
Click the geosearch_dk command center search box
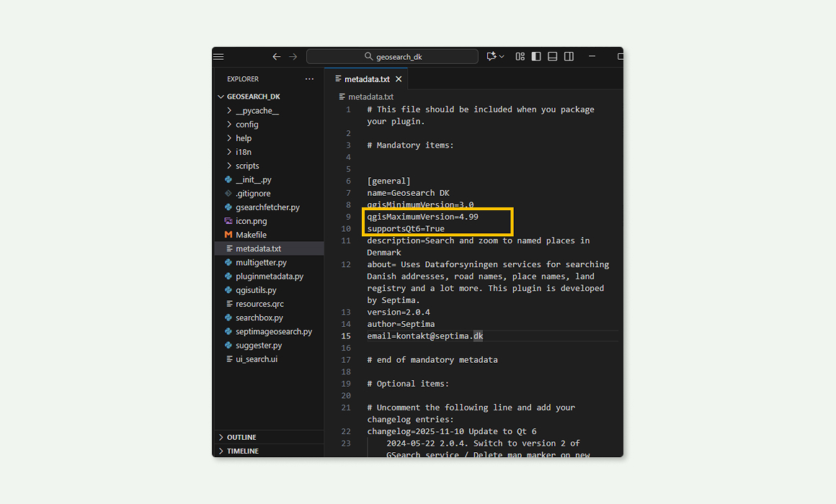(392, 56)
